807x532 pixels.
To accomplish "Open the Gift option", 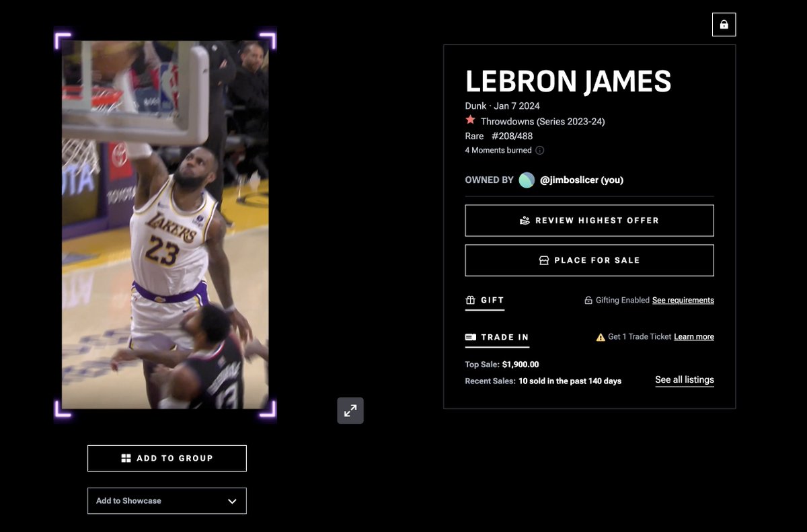I will click(485, 301).
